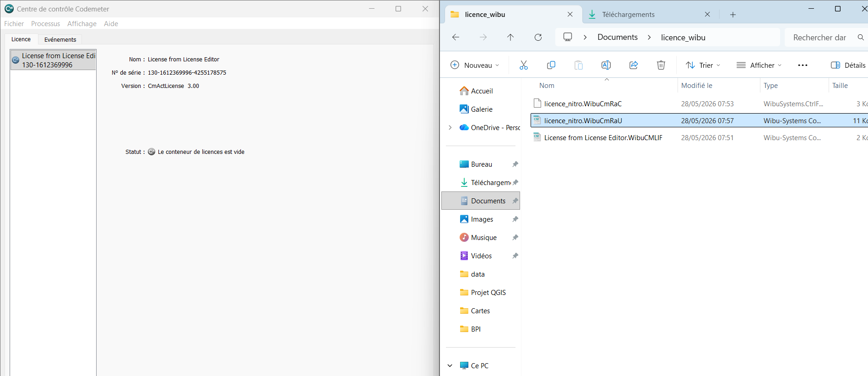
Task: Expand the chevron after the PC icon in address bar
Action: [x=585, y=37]
